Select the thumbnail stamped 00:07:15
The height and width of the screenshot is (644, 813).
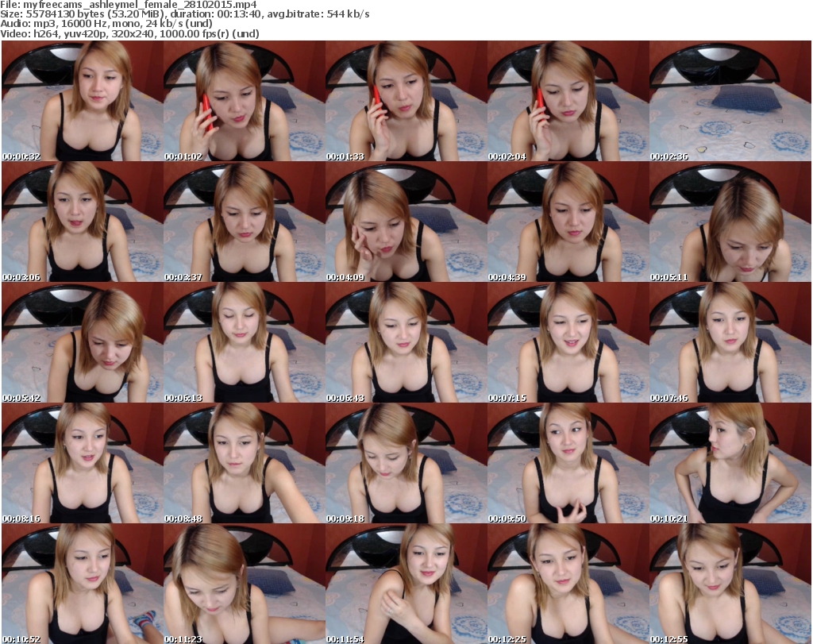pos(568,343)
